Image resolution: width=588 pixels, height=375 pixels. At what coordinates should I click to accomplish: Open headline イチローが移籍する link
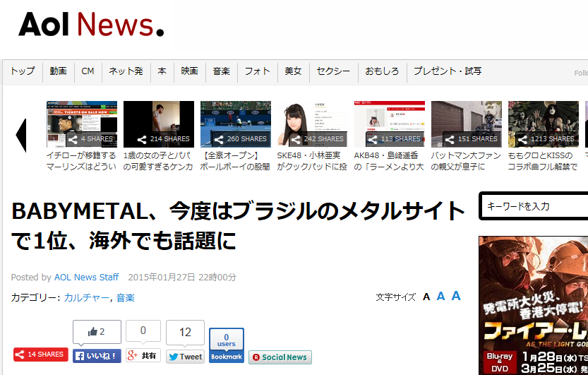[81, 161]
